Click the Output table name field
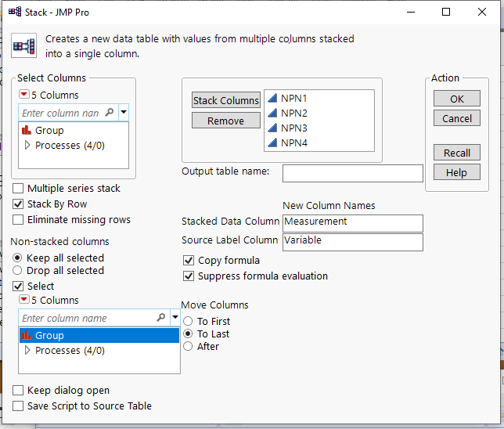The width and height of the screenshot is (504, 429). point(352,172)
